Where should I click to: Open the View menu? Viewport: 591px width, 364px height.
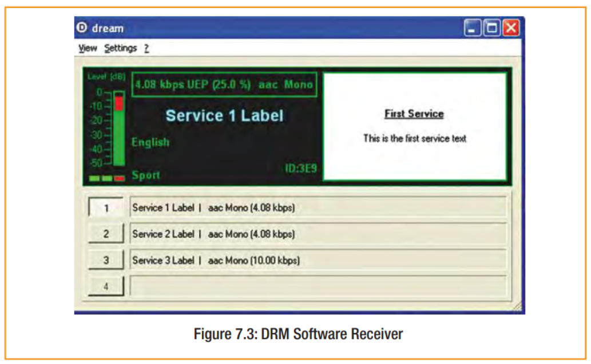(x=88, y=48)
